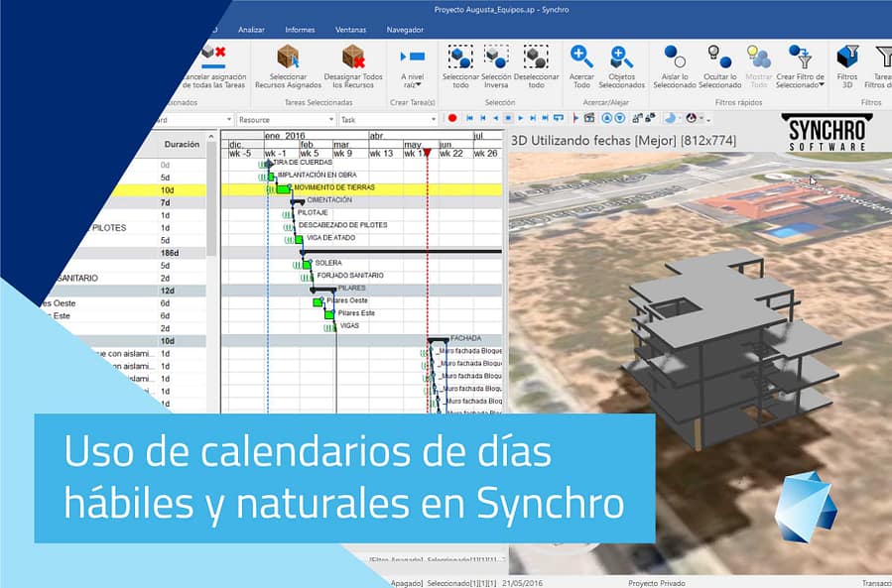Viewport: 892px width, 588px height.
Task: Click the PILOTAJE task in Gantt
Action: [313, 212]
